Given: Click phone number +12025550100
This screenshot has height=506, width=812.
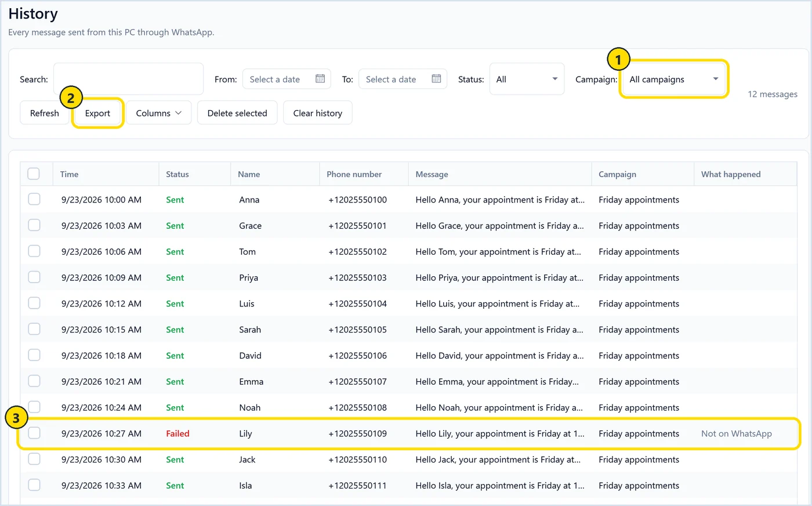Looking at the screenshot, I should pyautogui.click(x=358, y=200).
